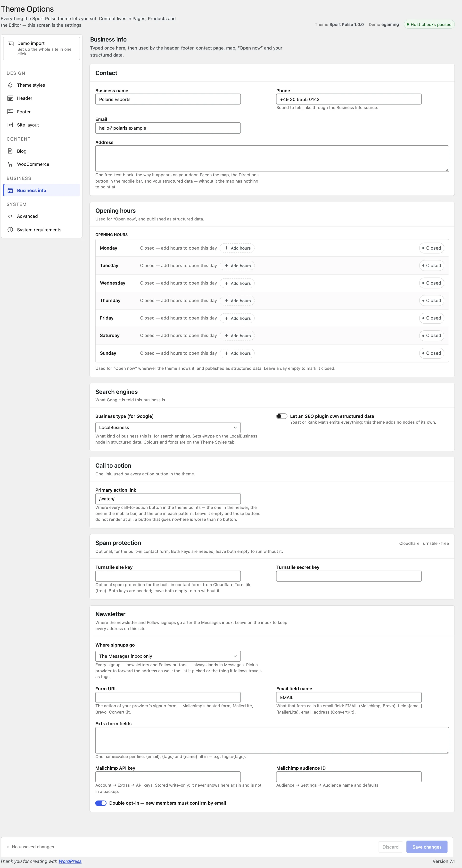
Task: Click the Discard button
Action: click(390, 847)
